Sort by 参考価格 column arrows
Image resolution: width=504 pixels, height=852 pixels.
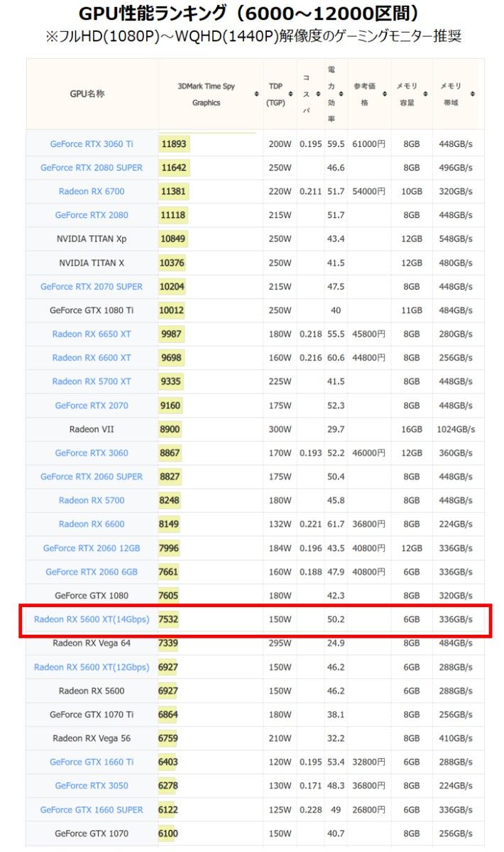click(385, 94)
